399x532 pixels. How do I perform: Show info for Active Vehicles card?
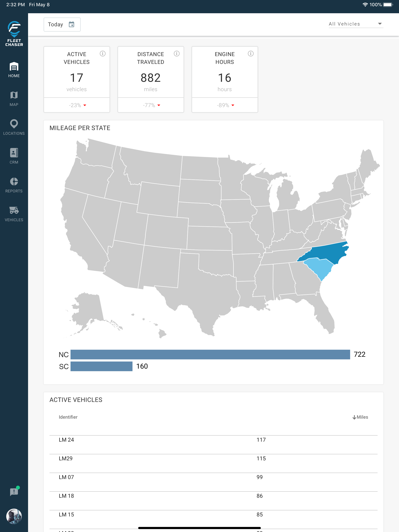[103, 53]
